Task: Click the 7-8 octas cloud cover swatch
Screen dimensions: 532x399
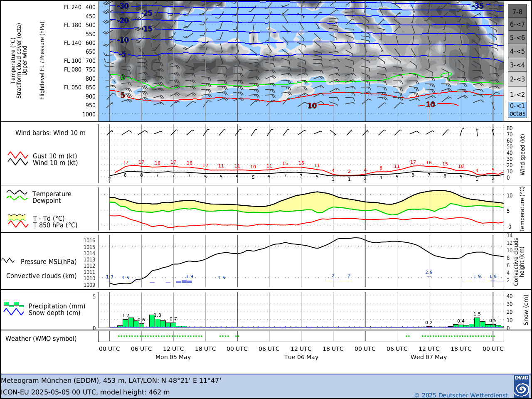Action: pos(517,11)
